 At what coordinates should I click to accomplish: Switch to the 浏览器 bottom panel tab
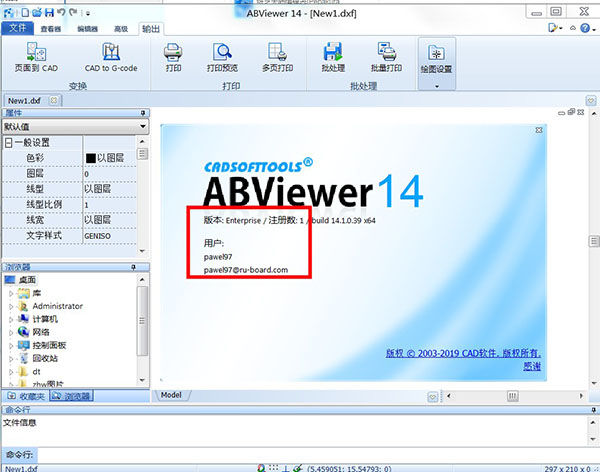(x=72, y=396)
